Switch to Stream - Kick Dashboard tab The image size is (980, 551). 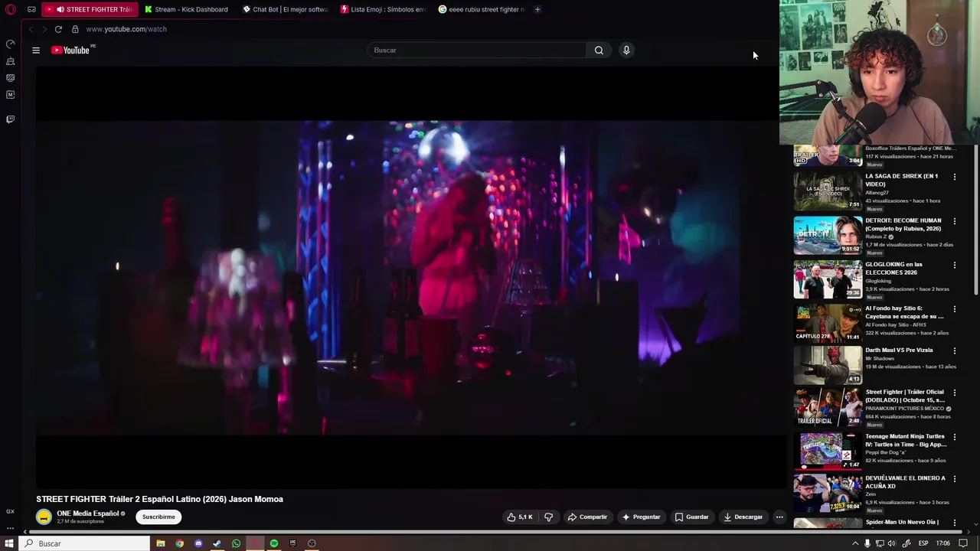187,9
